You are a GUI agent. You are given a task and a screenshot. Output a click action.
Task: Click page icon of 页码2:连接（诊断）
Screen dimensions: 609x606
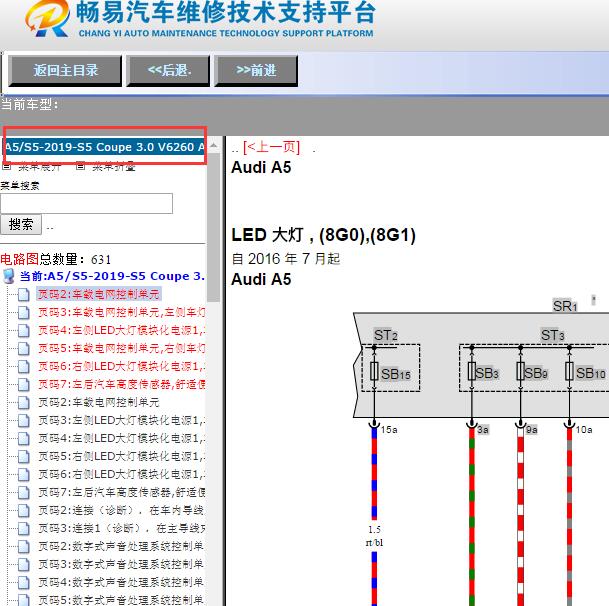(x=24, y=510)
